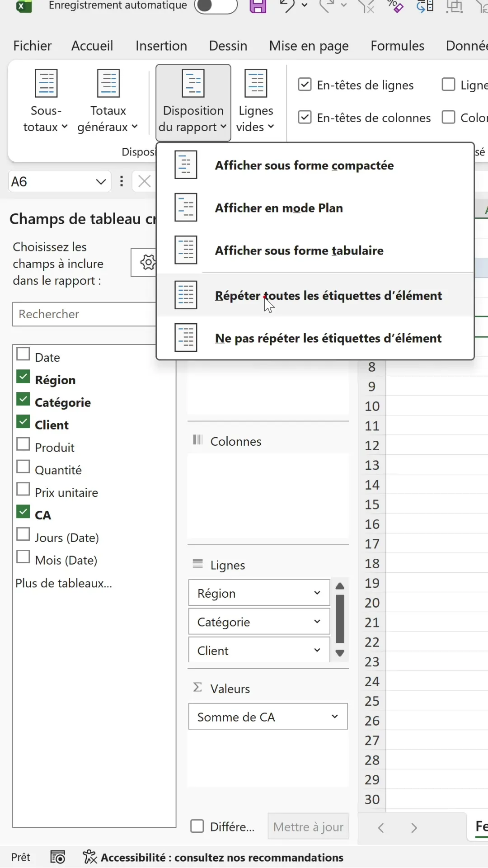Click the clear filter funnel icon
The width and height of the screenshot is (488, 868).
(x=366, y=6)
